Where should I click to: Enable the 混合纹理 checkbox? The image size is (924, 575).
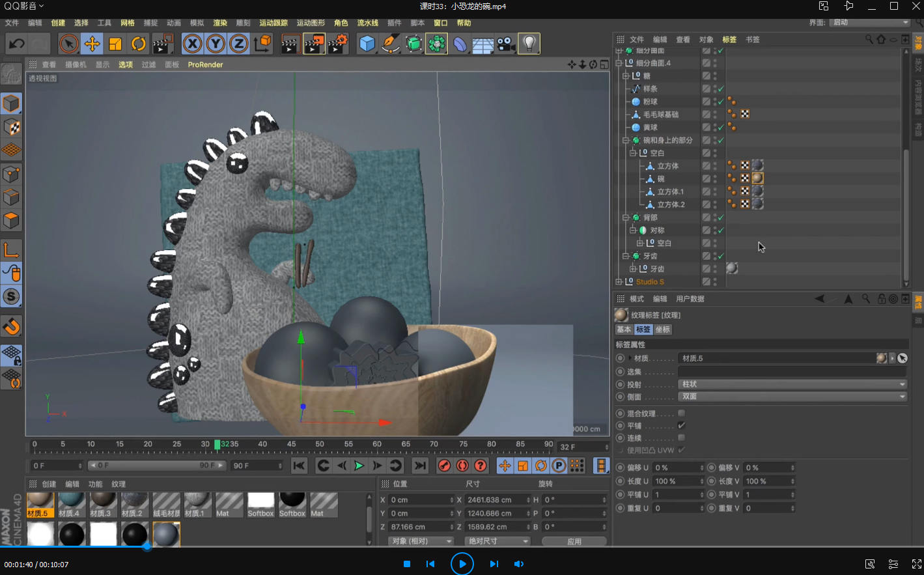[681, 414]
